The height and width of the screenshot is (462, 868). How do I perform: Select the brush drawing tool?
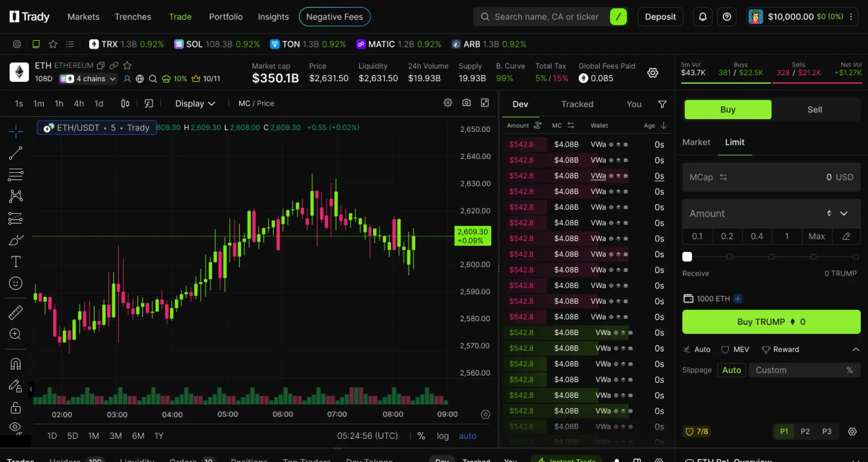(x=16, y=240)
